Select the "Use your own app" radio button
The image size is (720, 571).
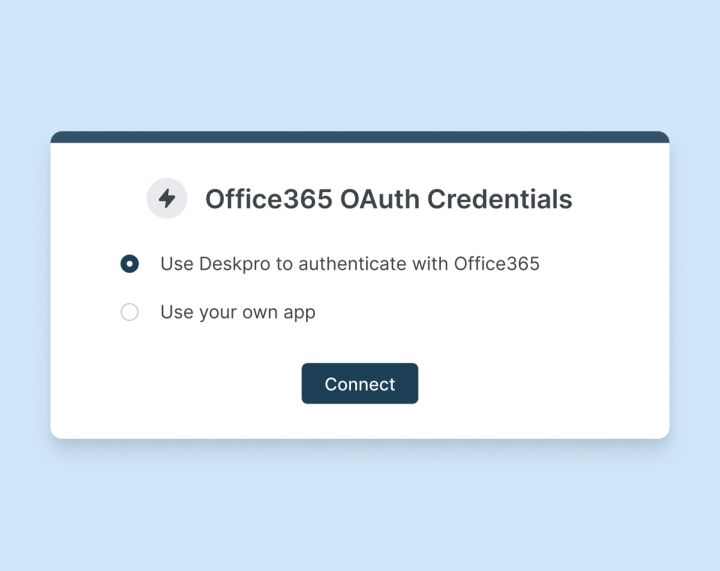pyautogui.click(x=129, y=312)
